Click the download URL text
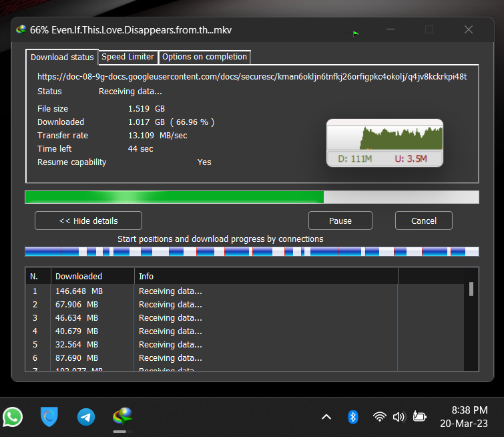This screenshot has height=437, width=504. pos(252,77)
